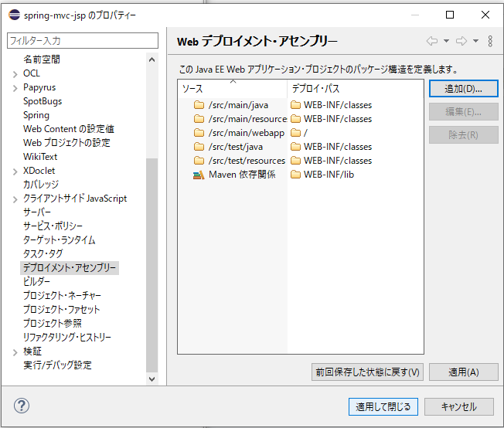Screen dimensions: 504x428
Task: Open プロジェクト参照 page
Action: click(x=53, y=323)
